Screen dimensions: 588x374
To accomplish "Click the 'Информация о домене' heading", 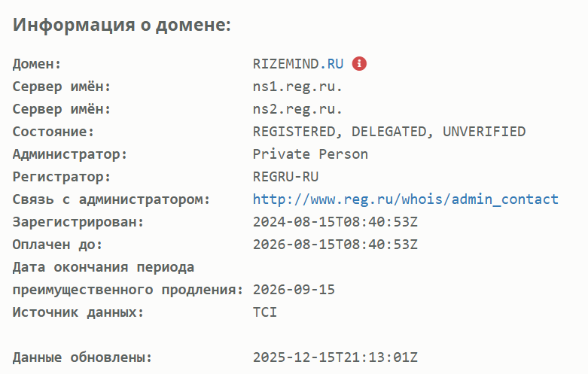I will 121,25.
